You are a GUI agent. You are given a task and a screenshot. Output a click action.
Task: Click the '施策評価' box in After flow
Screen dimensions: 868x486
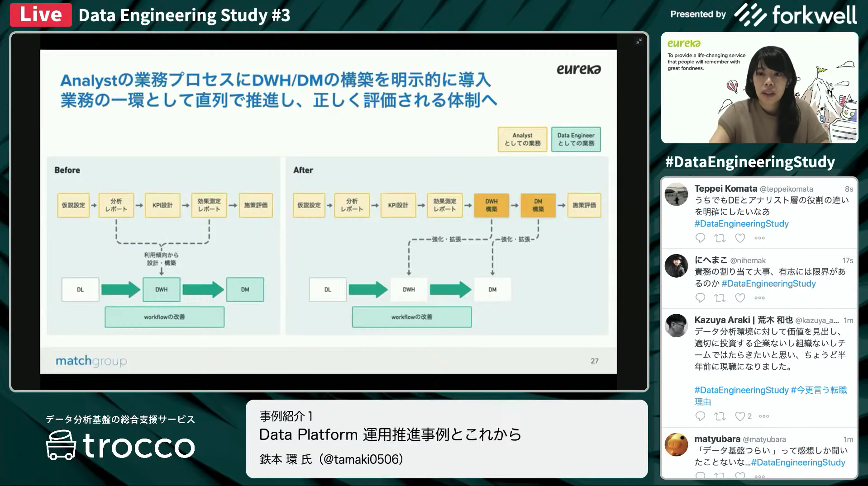tap(584, 205)
